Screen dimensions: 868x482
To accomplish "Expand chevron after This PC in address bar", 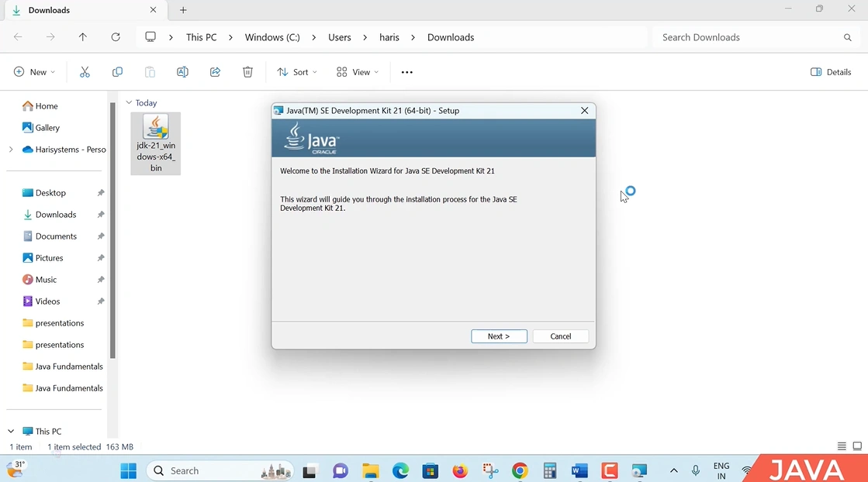I will point(231,38).
